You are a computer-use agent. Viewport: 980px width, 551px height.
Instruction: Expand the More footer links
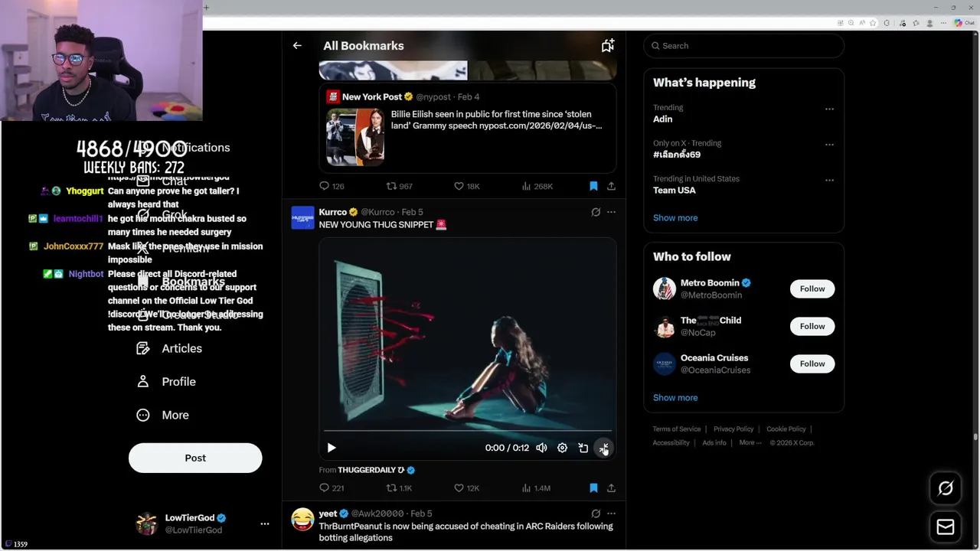[x=750, y=442]
